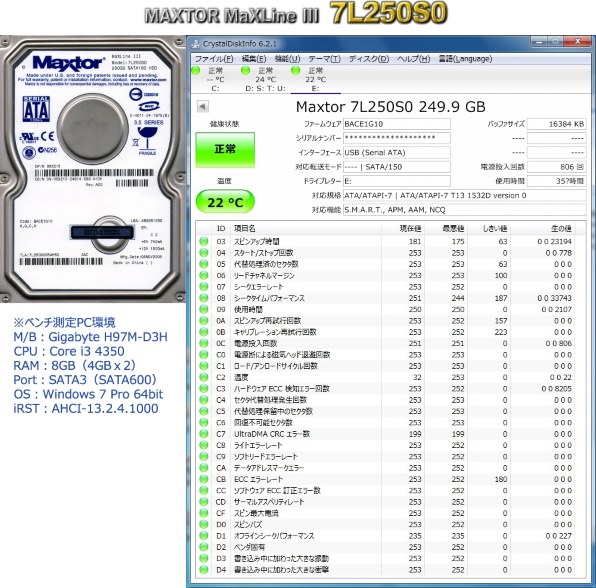This screenshot has width=596, height=588.
Task: Click green status dot of the E: disk
Action: pos(296,71)
